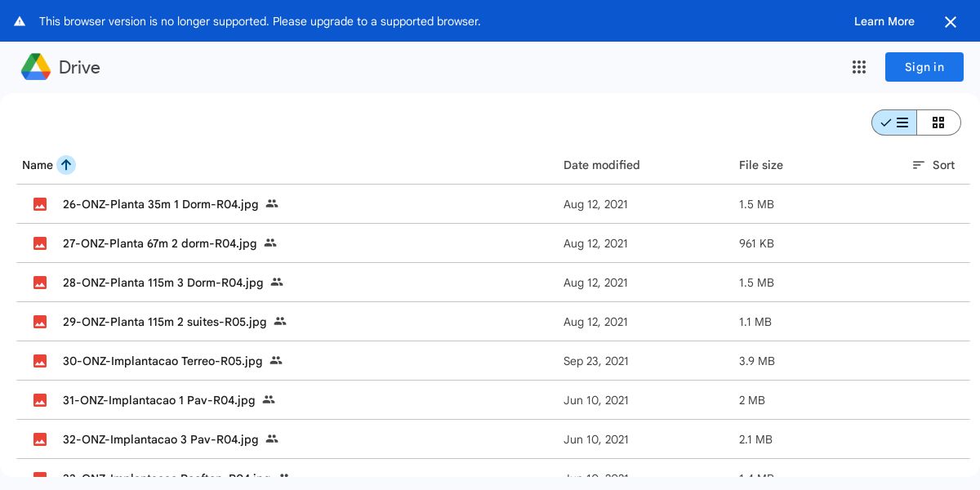Click the File size column header
This screenshot has width=980, height=490.
760,165
